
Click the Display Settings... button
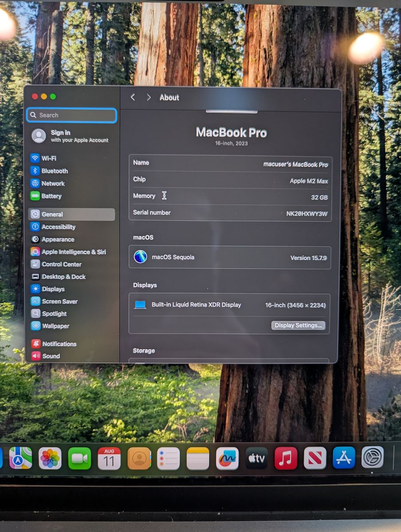click(298, 325)
